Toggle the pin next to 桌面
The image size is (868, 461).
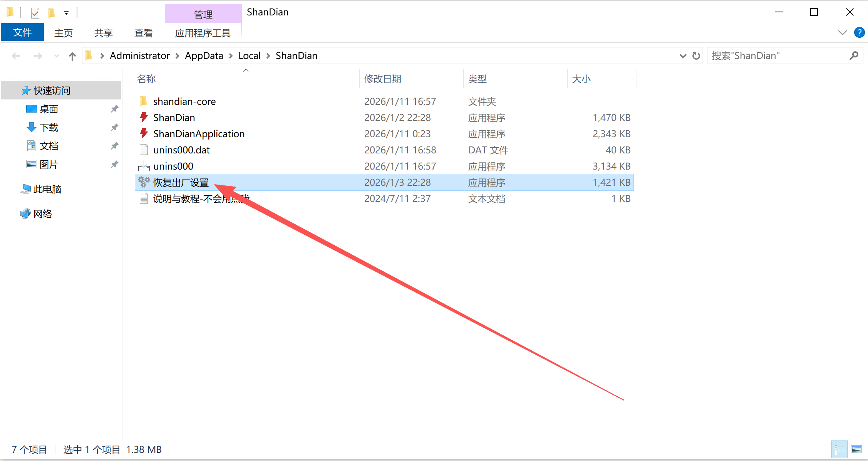114,109
